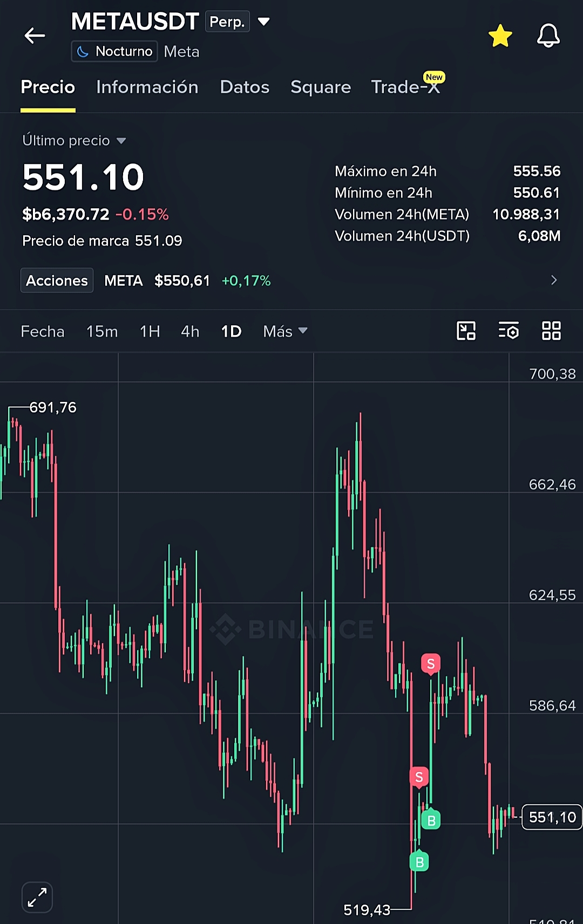Tap the upper B buy marker
Image resolution: width=583 pixels, height=924 pixels.
point(431,820)
